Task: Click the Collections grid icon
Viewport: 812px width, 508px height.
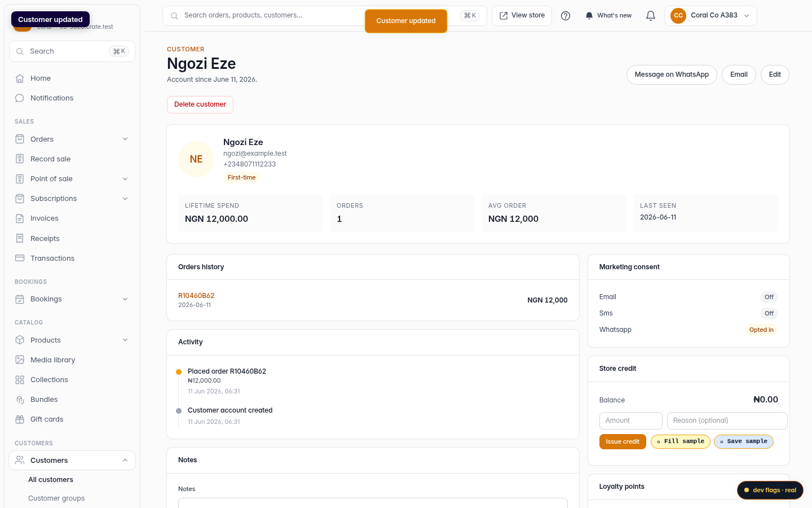Action: (x=20, y=380)
